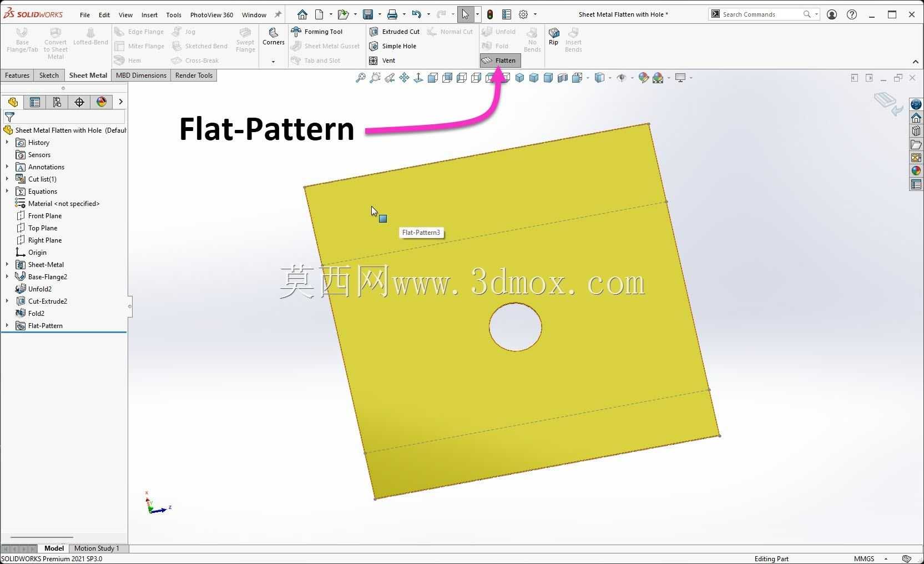Create a new document
The width and height of the screenshot is (924, 564).
(x=319, y=14)
